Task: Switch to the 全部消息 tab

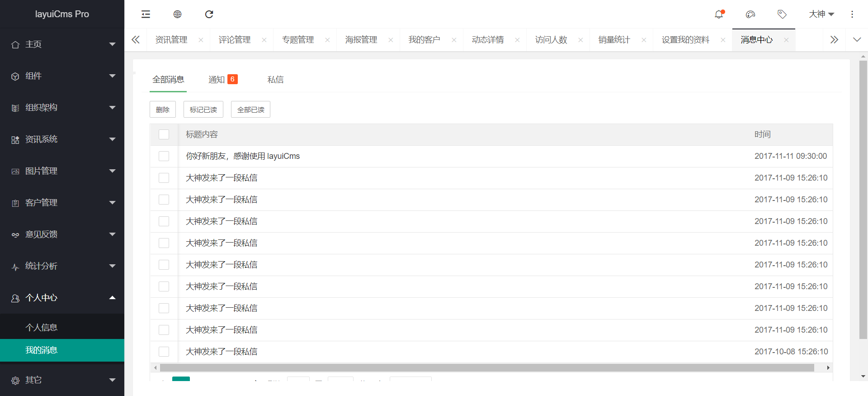Action: pyautogui.click(x=168, y=80)
